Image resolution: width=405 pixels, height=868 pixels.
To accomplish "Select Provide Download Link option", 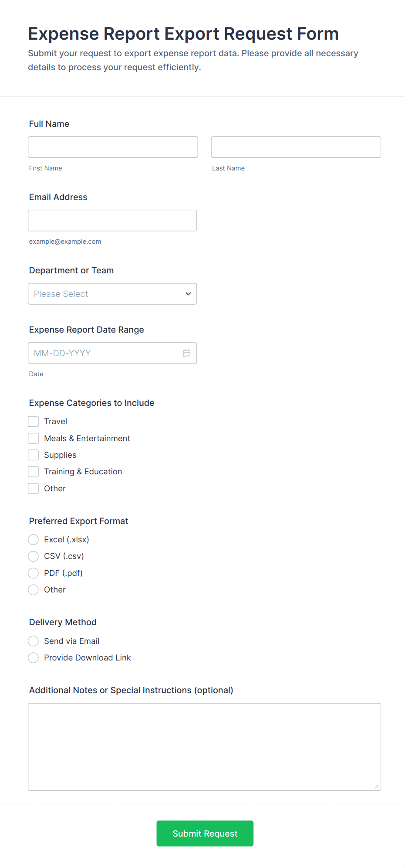I will coord(34,658).
